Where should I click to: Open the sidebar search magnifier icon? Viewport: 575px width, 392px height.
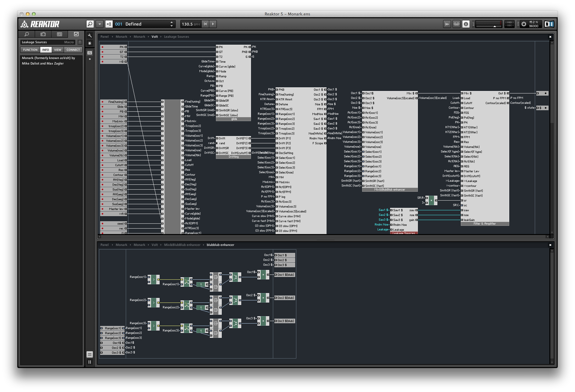27,34
